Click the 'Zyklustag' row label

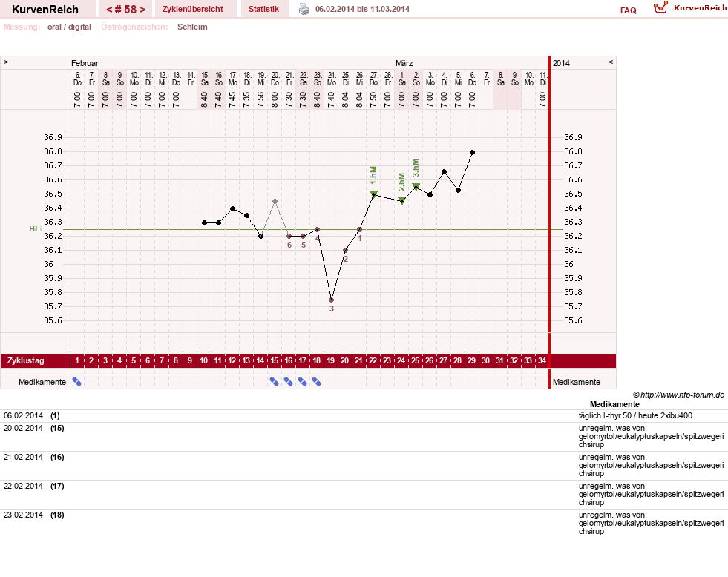click(25, 360)
